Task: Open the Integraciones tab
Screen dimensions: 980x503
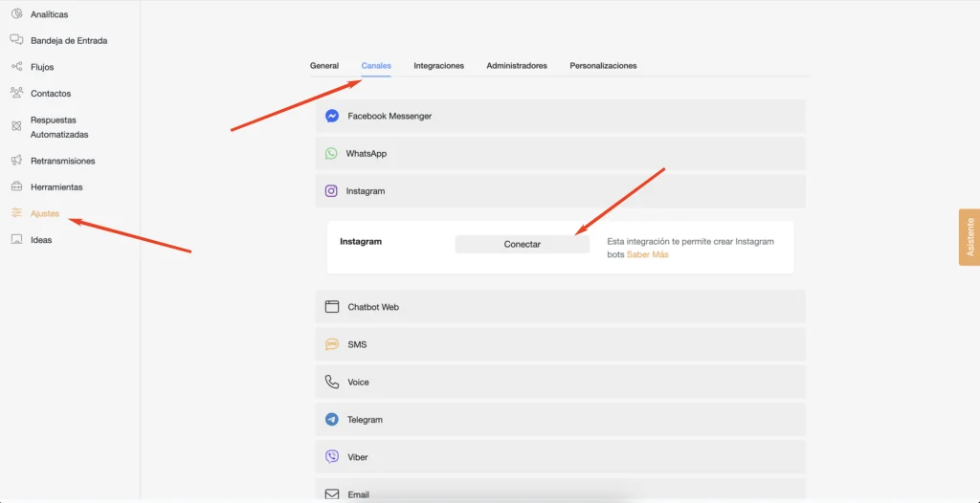Action: click(x=438, y=66)
